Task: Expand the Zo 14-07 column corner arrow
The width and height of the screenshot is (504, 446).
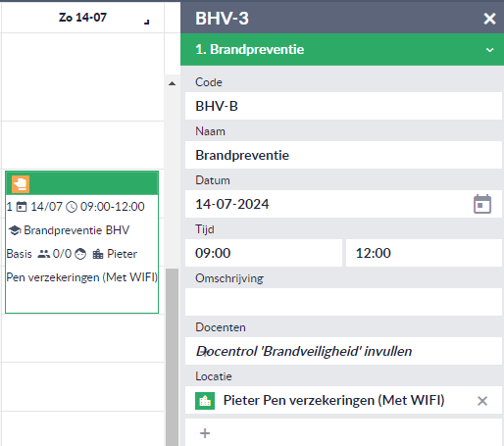Action: [147, 22]
